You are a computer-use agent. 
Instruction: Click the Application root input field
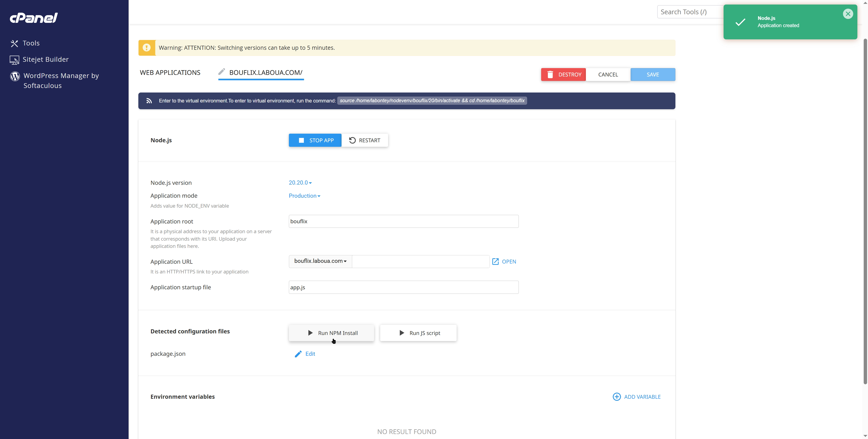click(403, 221)
